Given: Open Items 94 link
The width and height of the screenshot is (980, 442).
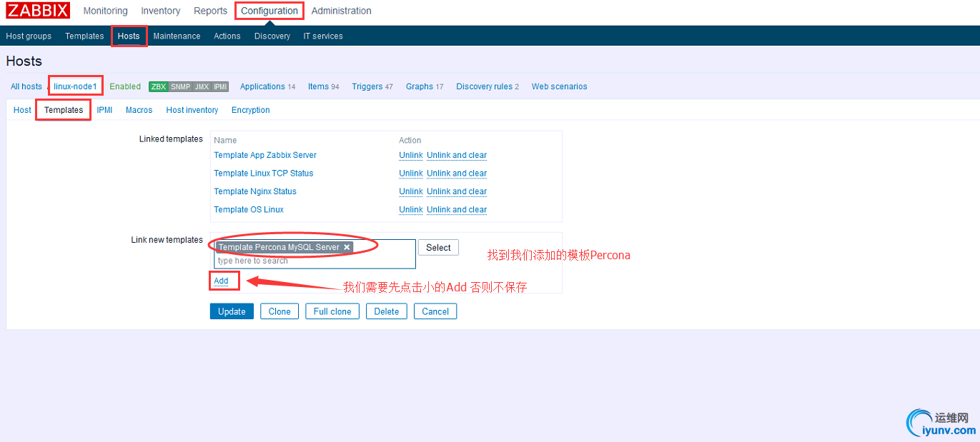Looking at the screenshot, I should [x=324, y=86].
